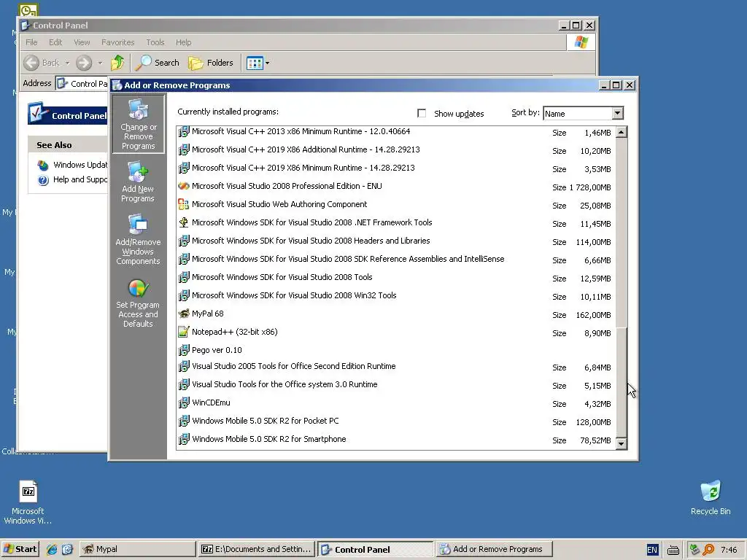Open the Edit menu in Control Panel

tap(55, 42)
